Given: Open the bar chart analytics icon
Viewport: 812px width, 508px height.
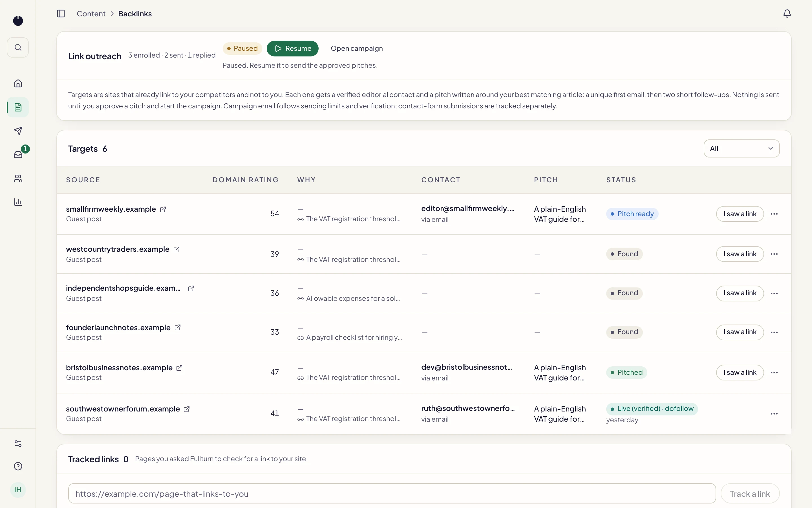Looking at the screenshot, I should click(18, 202).
